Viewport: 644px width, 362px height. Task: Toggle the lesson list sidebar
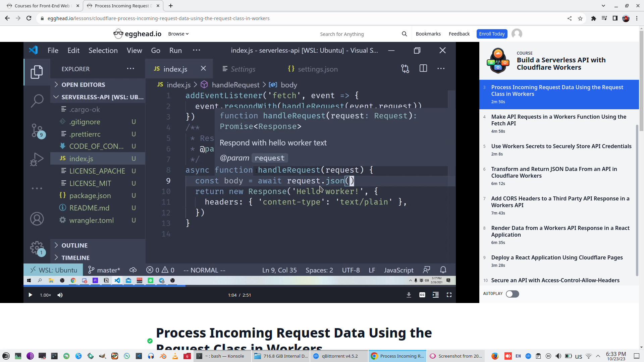(x=435, y=295)
